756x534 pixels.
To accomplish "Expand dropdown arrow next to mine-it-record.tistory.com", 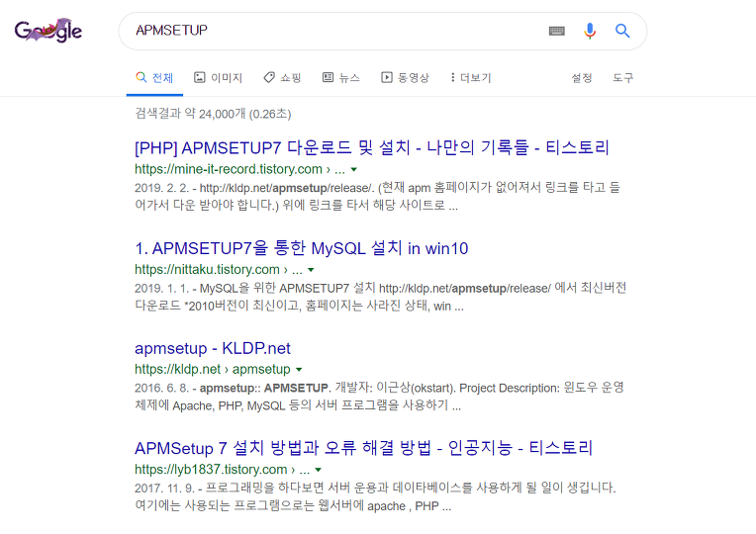I will (x=354, y=170).
